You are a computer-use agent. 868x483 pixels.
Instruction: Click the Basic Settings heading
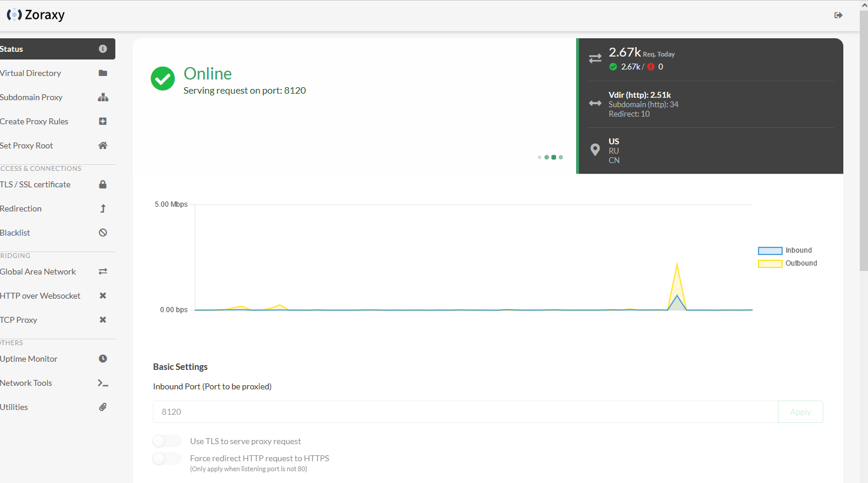tap(180, 366)
